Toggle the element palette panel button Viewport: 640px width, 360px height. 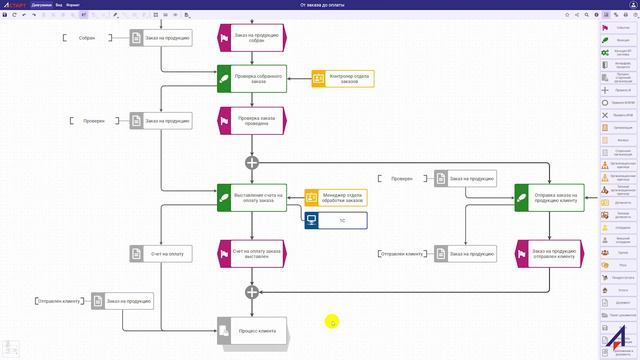tap(606, 15)
